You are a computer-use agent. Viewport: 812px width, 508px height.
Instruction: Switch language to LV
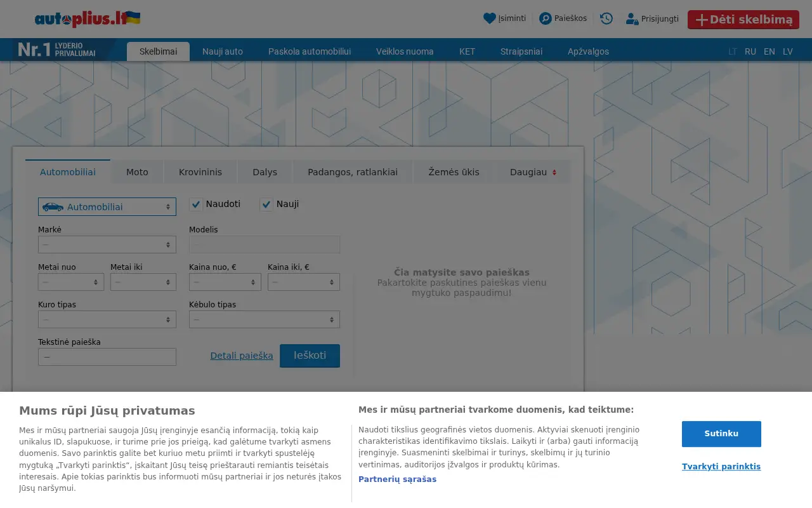[788, 51]
